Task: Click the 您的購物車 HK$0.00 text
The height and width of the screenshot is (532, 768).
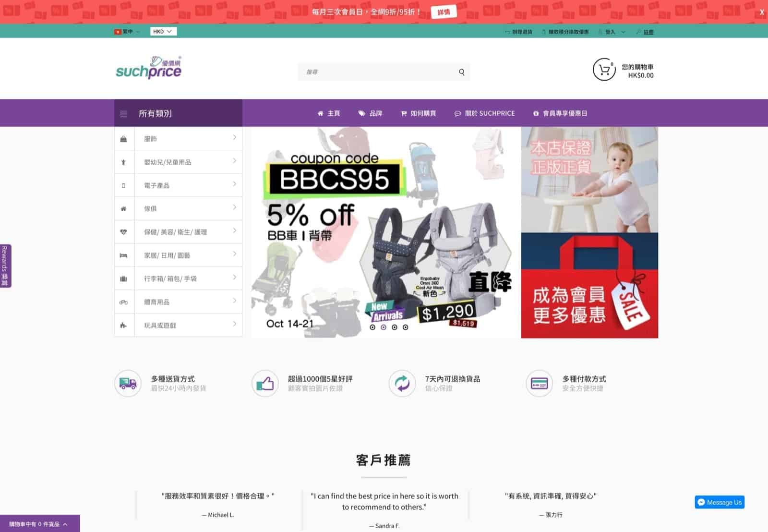Action: coord(638,71)
